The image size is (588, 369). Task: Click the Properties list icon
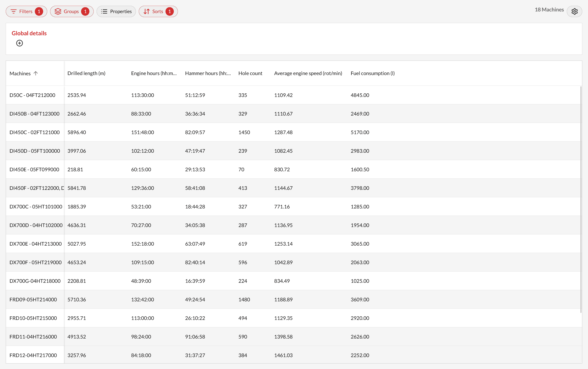coord(104,11)
